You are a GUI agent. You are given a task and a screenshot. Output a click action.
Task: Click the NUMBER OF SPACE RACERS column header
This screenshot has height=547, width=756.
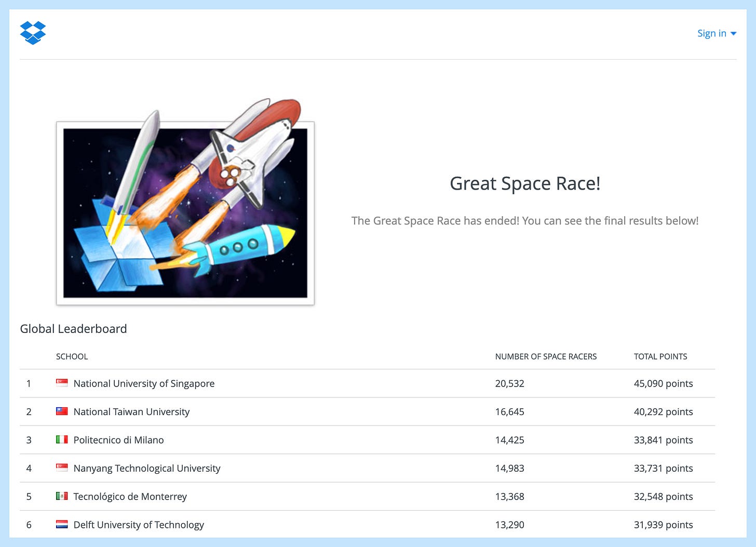click(546, 356)
